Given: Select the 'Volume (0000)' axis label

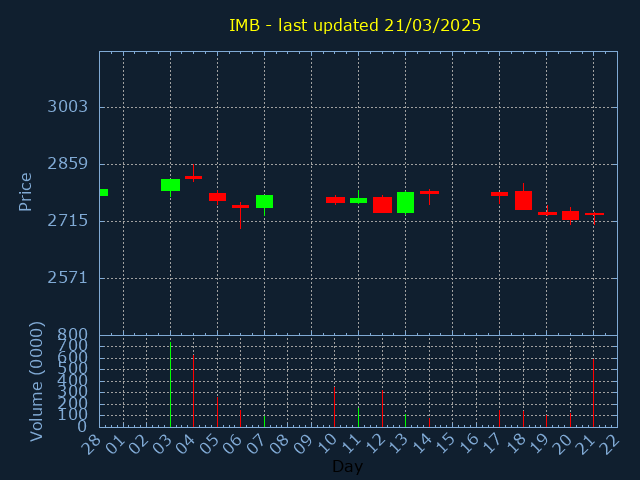Looking at the screenshot, I should coord(37,381).
